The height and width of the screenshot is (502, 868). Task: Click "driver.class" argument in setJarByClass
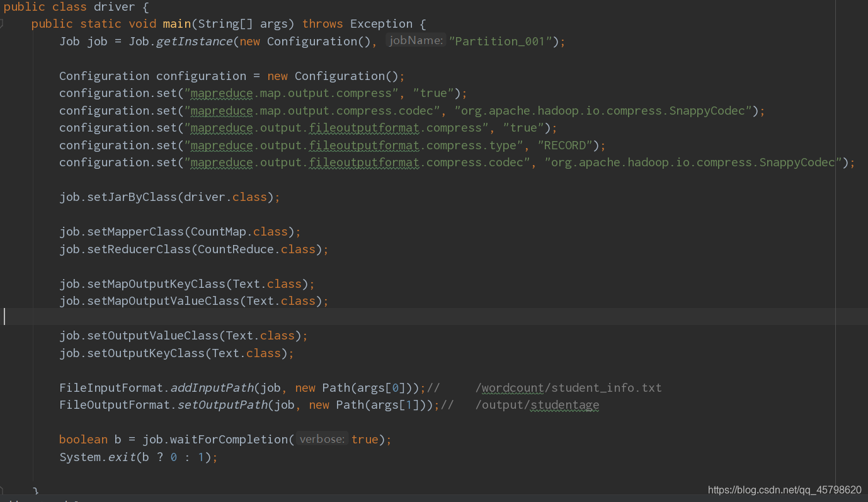225,197
